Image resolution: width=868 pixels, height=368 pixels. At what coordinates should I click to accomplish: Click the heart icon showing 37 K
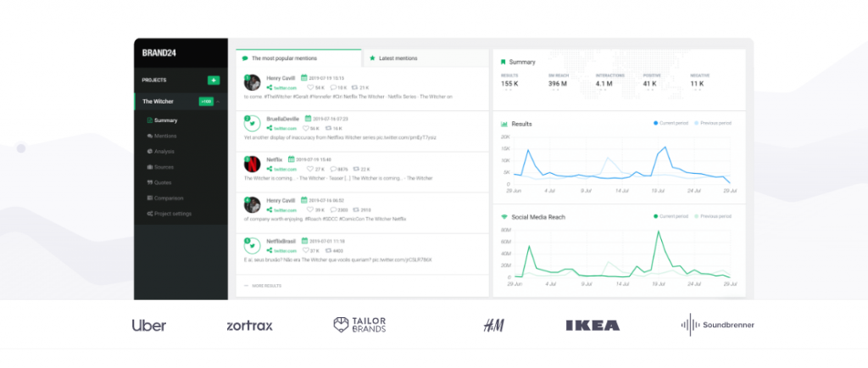click(305, 250)
